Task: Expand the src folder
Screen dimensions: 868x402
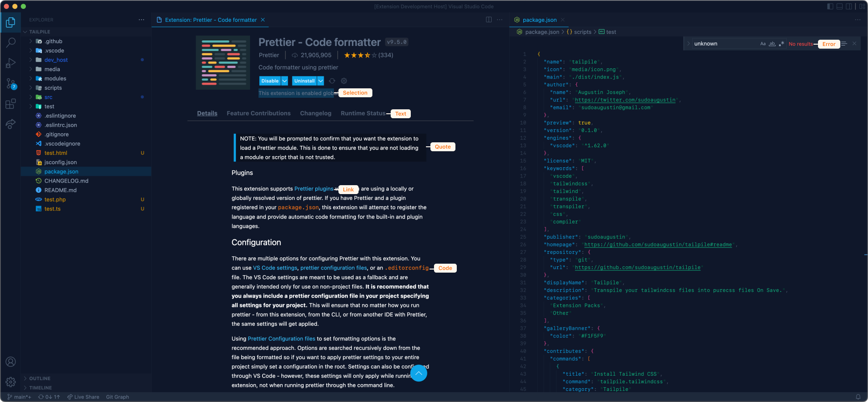Action: [86, 97]
